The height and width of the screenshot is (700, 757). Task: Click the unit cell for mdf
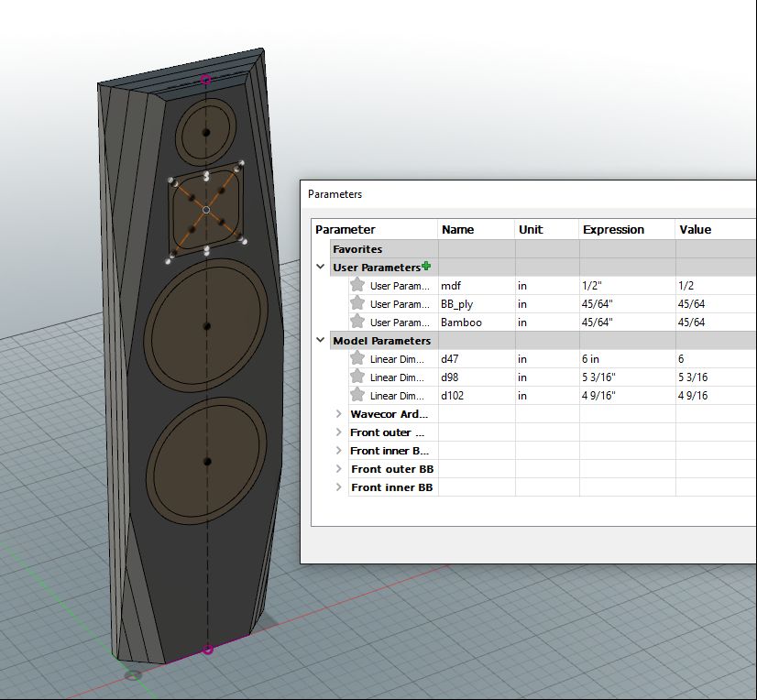tap(547, 286)
